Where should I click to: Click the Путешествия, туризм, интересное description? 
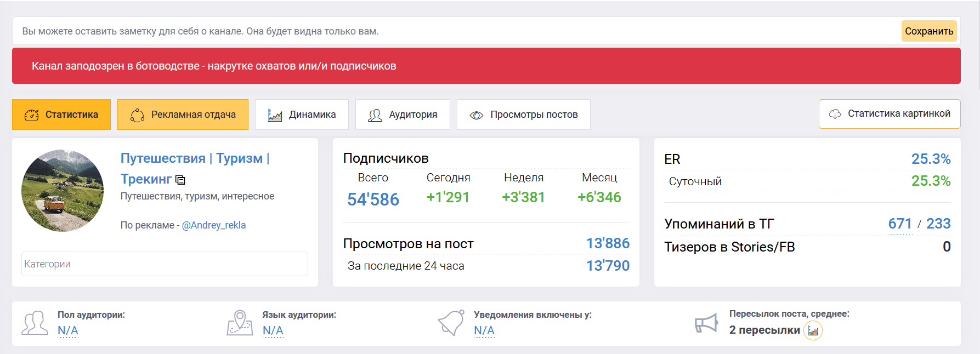point(197,196)
